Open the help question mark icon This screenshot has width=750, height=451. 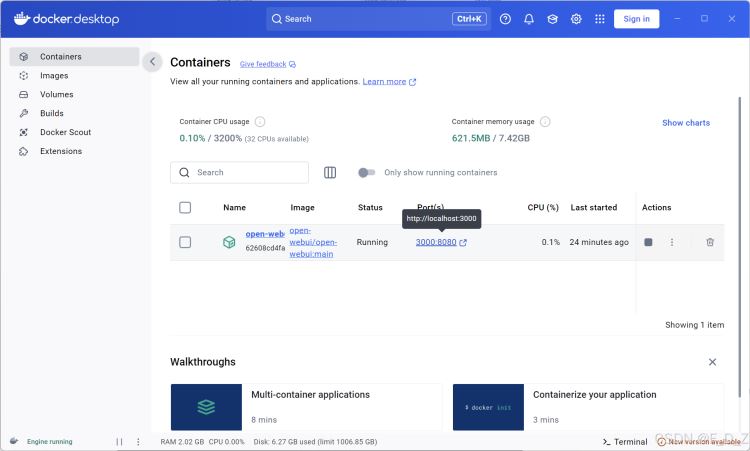[x=505, y=19]
